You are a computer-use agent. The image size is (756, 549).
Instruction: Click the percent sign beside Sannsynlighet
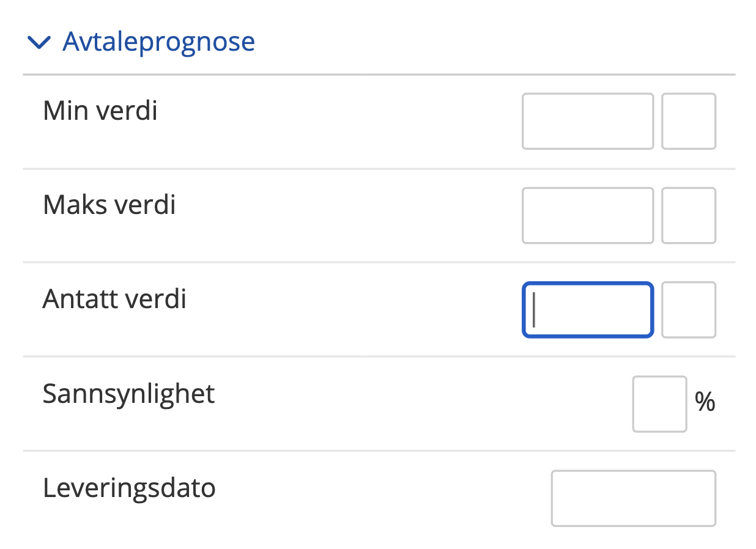(x=705, y=402)
